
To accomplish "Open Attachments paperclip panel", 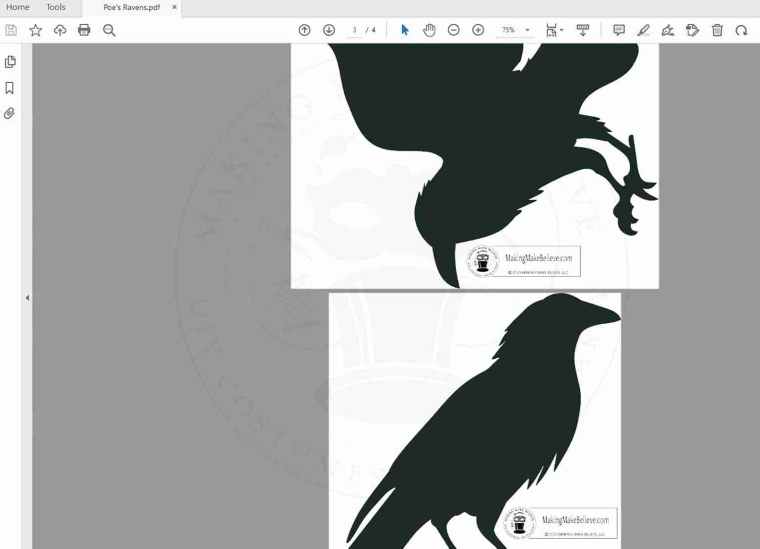I will [9, 113].
